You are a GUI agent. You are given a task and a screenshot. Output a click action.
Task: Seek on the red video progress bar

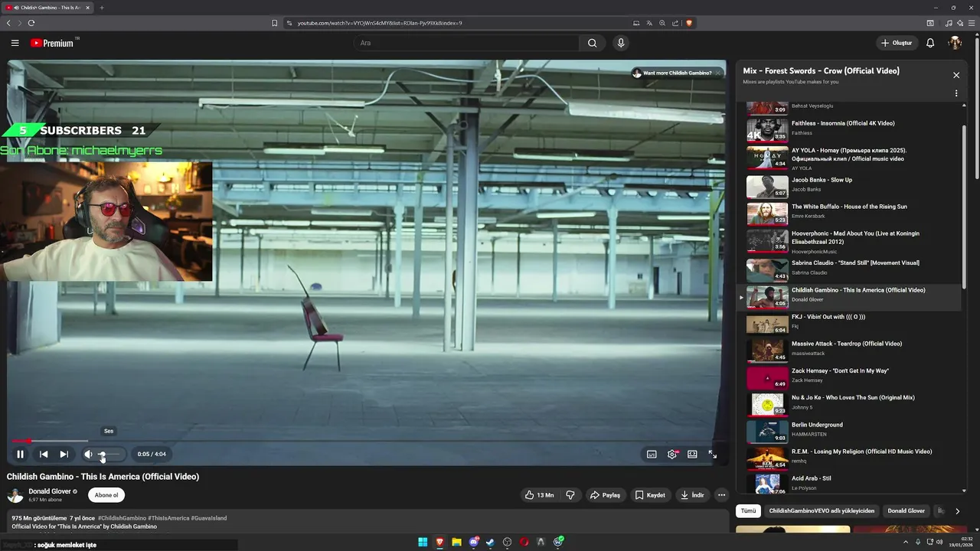[x=367, y=441]
